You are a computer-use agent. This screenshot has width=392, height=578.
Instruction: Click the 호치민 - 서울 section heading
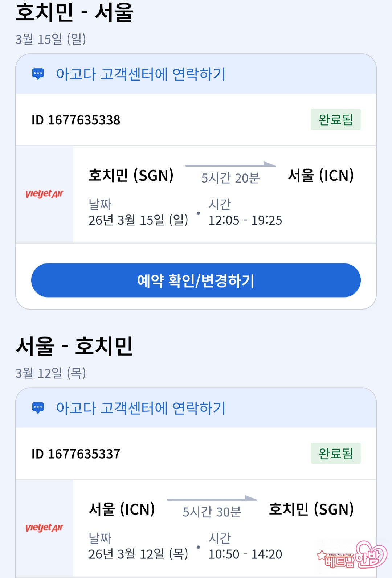74,12
